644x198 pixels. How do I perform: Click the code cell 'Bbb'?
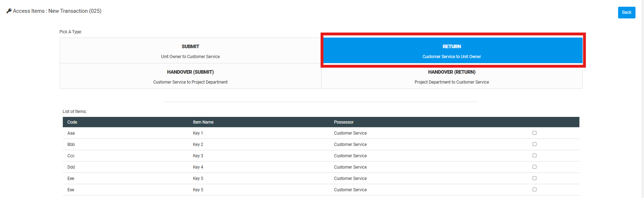71,145
